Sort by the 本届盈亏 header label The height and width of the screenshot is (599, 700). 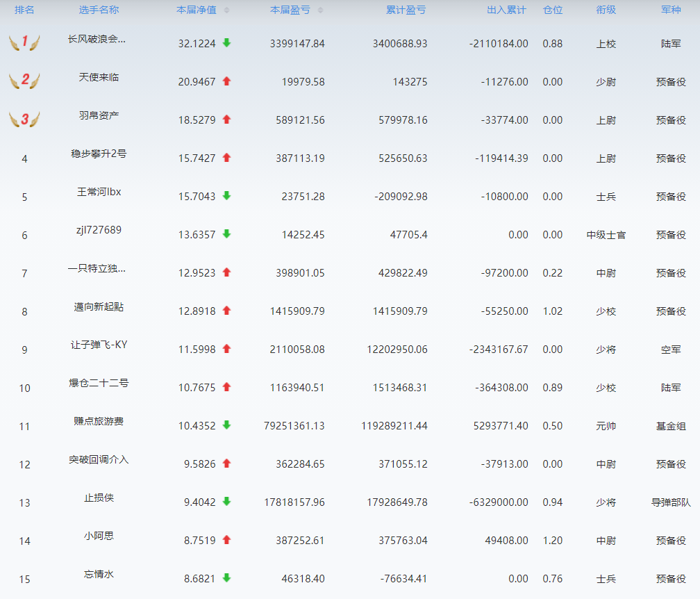pos(290,10)
